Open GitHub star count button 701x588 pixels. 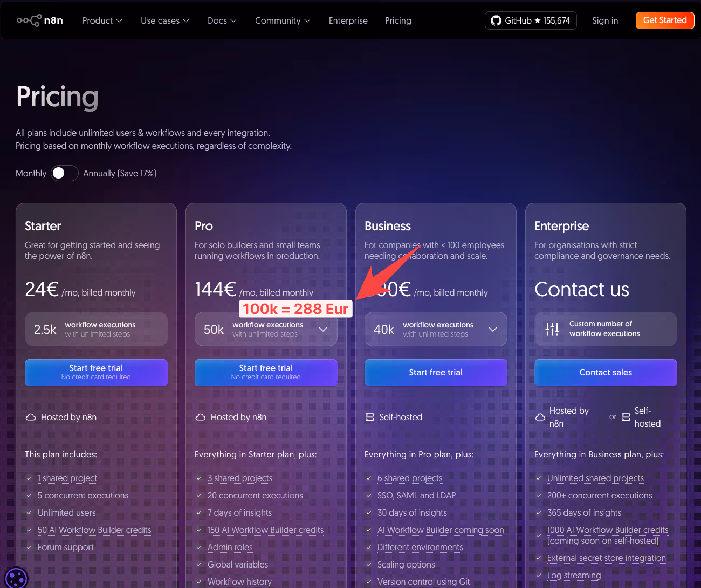(531, 20)
